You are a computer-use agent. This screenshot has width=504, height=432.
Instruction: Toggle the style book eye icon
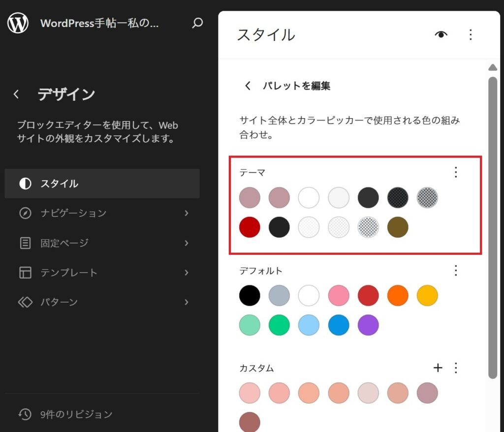click(x=441, y=34)
